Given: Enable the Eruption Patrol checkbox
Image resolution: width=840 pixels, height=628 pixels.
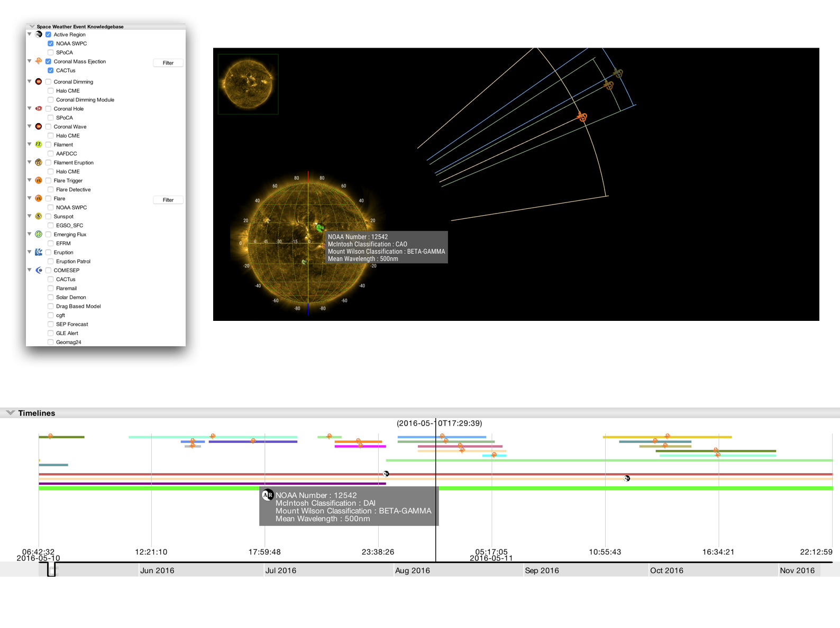Looking at the screenshot, I should [x=51, y=261].
